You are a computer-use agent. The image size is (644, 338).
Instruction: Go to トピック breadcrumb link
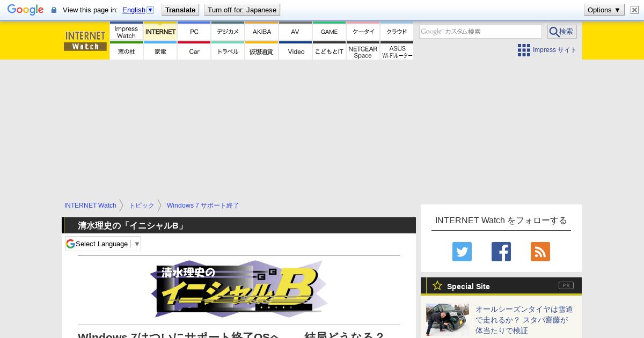[142, 205]
